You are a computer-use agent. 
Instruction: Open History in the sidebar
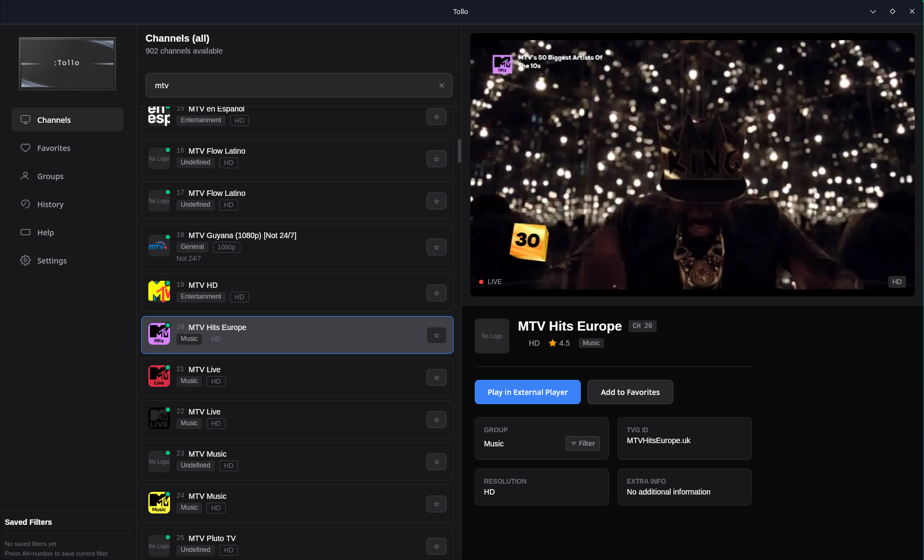coord(67,204)
